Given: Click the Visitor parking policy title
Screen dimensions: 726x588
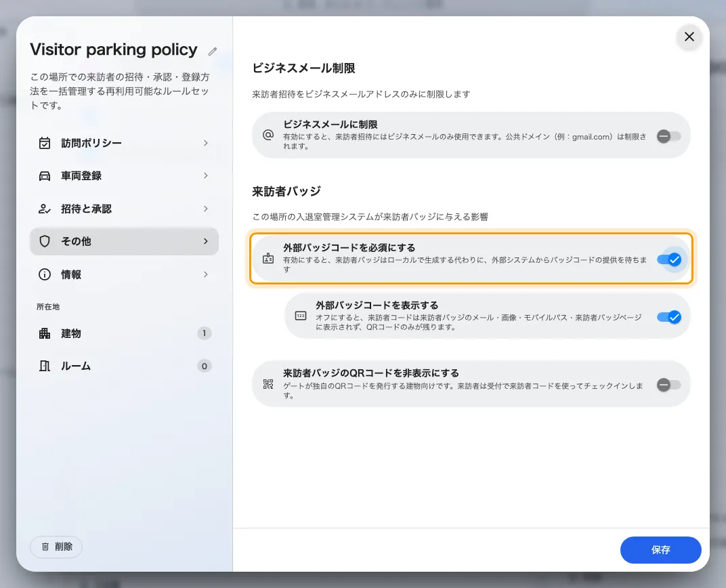Looking at the screenshot, I should pos(114,49).
